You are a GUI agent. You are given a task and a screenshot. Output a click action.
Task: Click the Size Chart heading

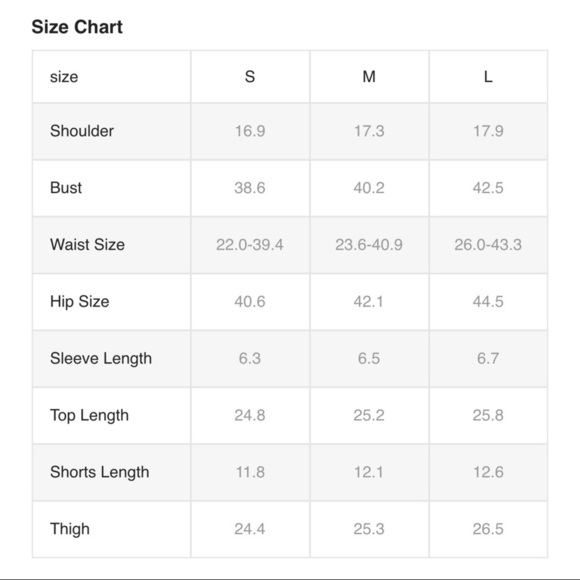pos(77,27)
